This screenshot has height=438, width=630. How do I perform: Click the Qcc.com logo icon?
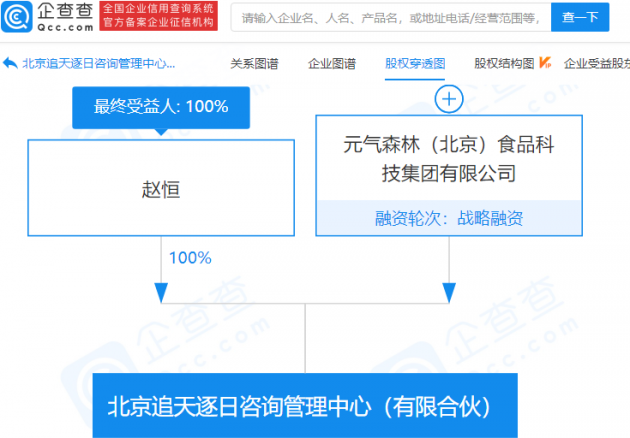pyautogui.click(x=16, y=16)
